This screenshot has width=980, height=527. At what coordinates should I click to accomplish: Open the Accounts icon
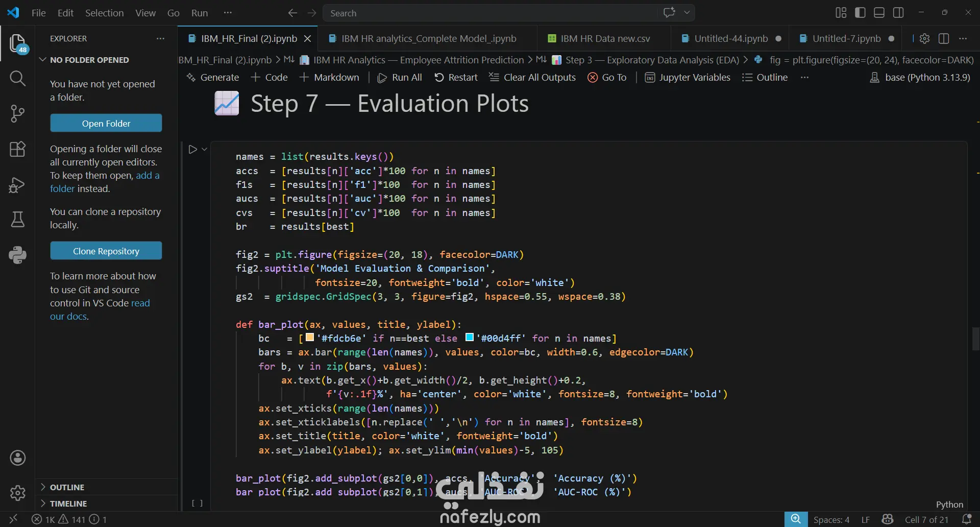17,458
